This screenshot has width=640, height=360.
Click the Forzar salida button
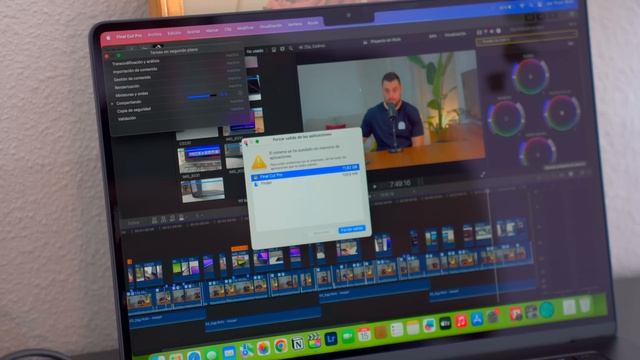pos(352,229)
